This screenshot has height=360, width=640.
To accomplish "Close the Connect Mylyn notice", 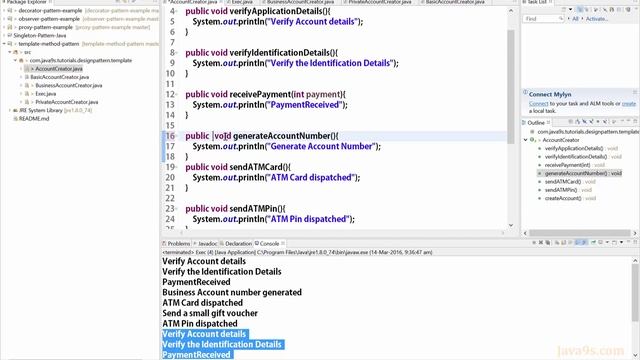I will tap(635, 92).
